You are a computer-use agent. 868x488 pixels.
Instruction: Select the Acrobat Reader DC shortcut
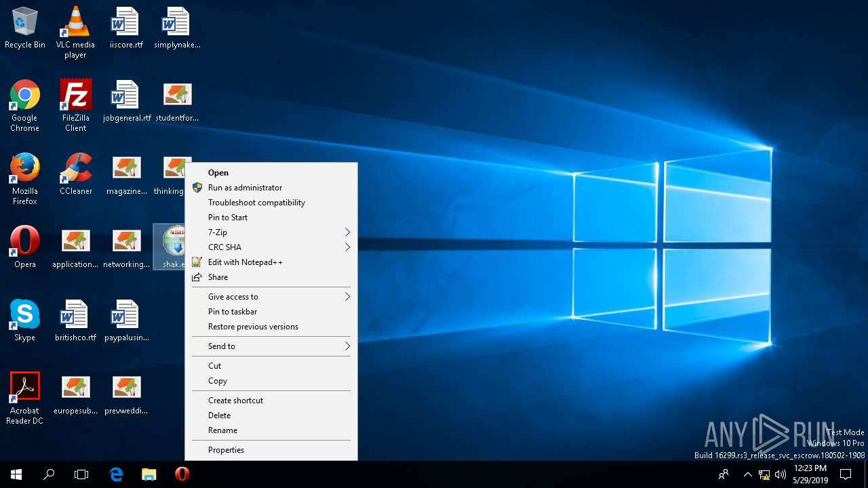tap(25, 399)
